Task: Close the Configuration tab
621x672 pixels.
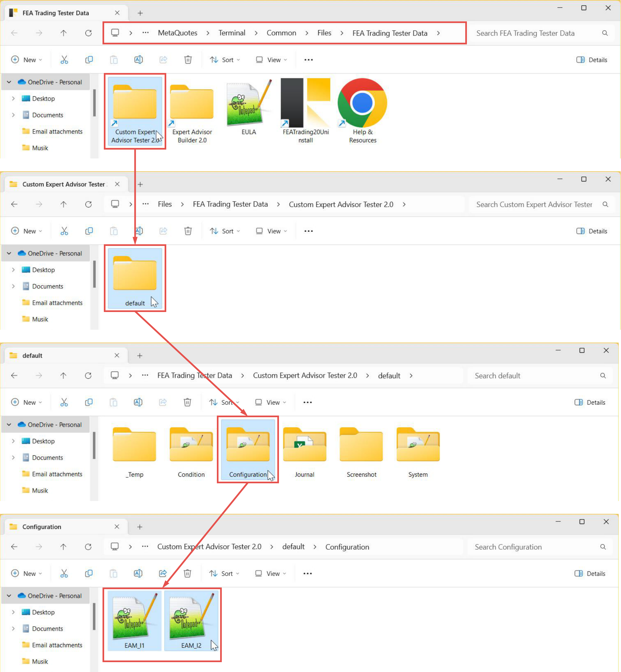Action: (117, 527)
